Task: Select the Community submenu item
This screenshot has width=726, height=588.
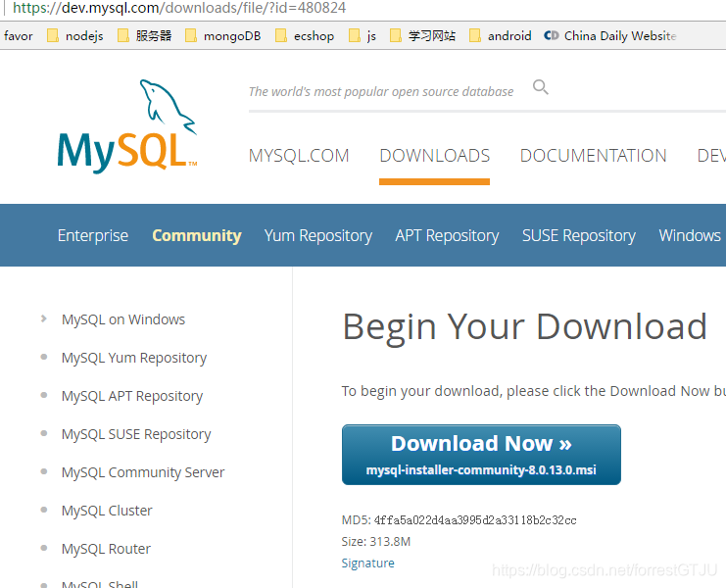Action: (197, 235)
